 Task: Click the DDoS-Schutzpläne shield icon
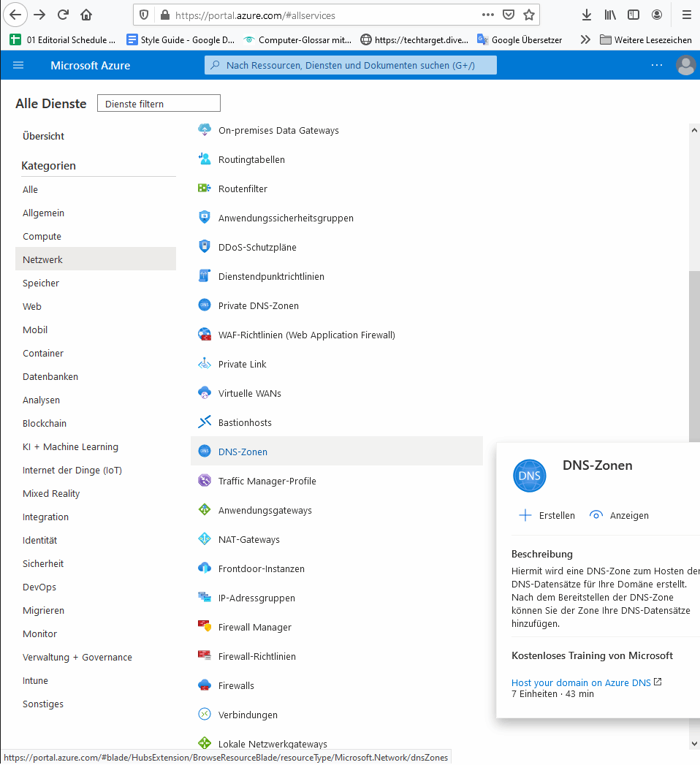(205, 247)
